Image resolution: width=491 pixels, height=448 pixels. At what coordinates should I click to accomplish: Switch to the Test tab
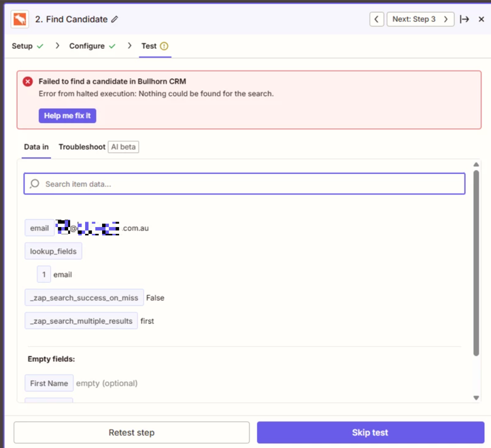(x=149, y=46)
